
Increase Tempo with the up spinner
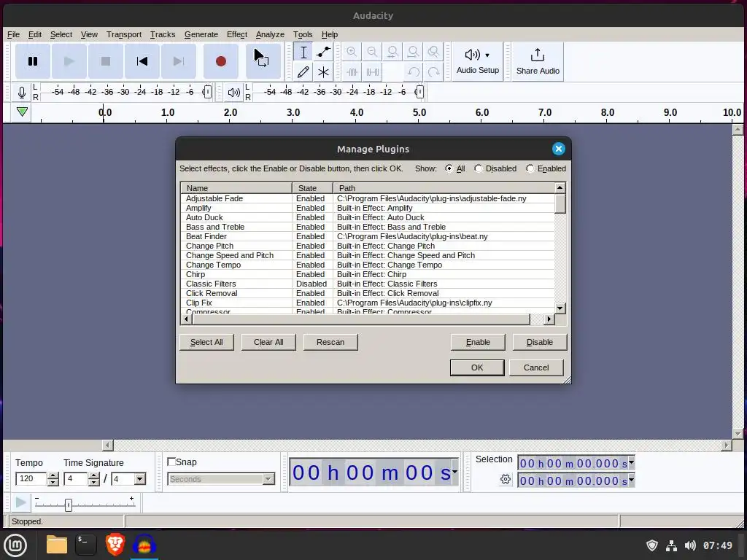tap(53, 475)
